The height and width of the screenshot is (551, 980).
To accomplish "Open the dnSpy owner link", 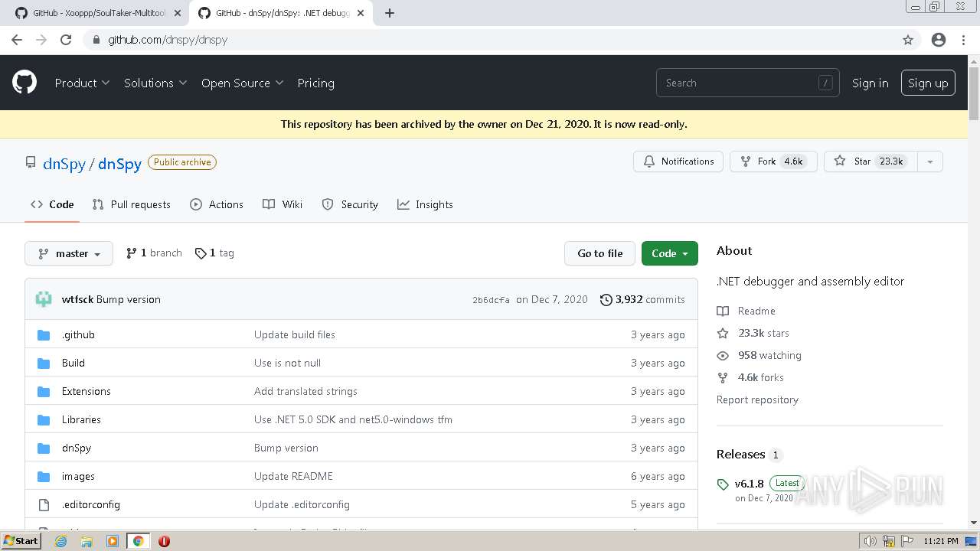I will point(64,164).
